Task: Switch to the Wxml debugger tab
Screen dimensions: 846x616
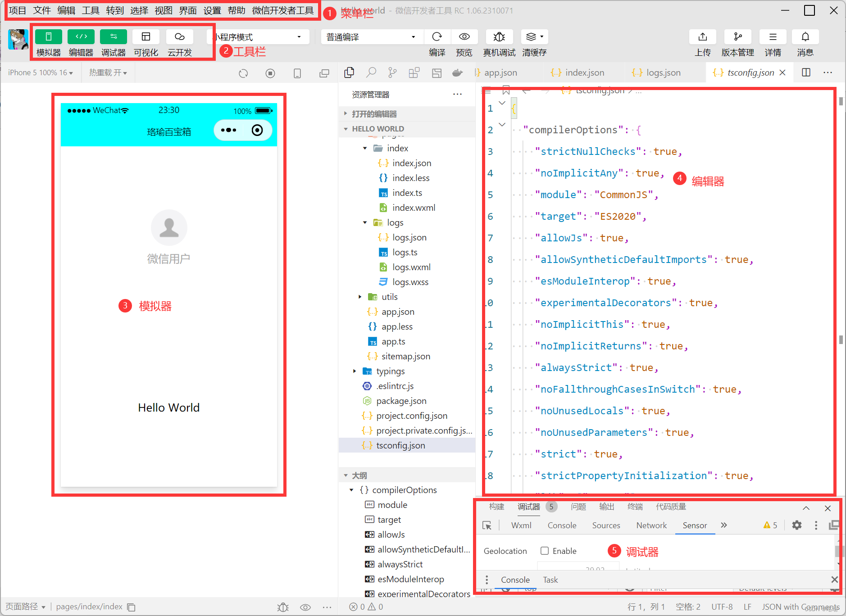Action: (x=521, y=525)
